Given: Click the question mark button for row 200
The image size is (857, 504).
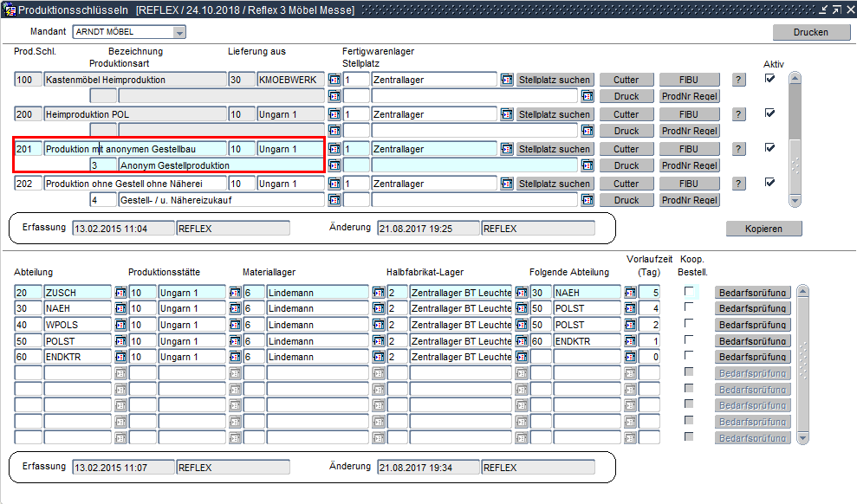Looking at the screenshot, I should point(738,114).
